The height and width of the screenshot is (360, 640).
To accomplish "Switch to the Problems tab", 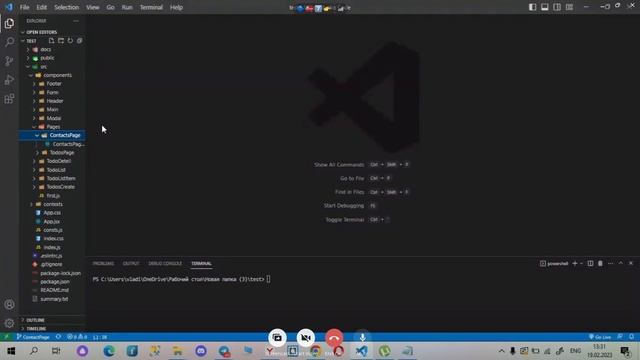I will pos(103,264).
